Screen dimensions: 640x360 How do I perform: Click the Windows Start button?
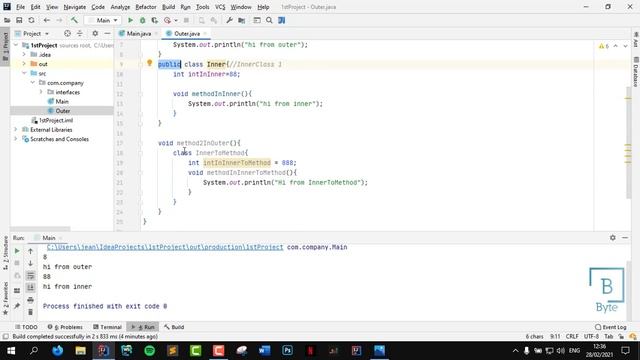[11, 351]
